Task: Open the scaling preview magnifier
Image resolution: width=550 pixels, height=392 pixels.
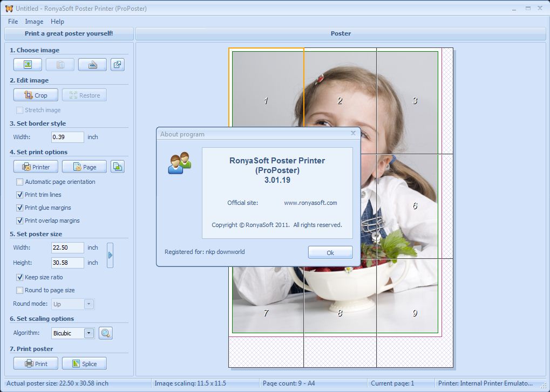Action: [x=106, y=333]
